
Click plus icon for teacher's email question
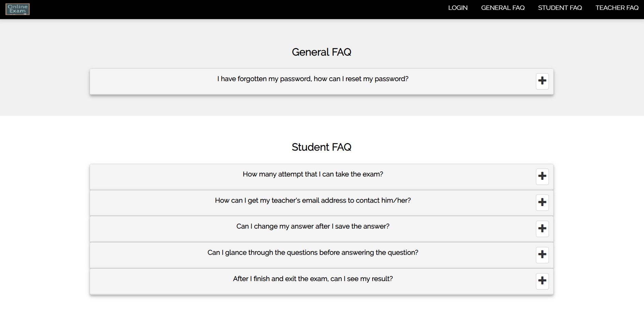pos(542,202)
